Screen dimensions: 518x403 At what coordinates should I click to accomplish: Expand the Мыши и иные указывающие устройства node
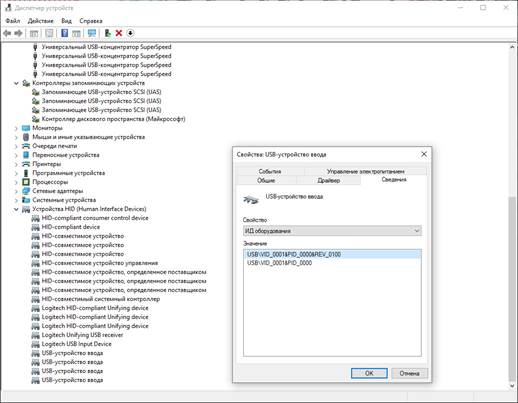[x=16, y=137]
